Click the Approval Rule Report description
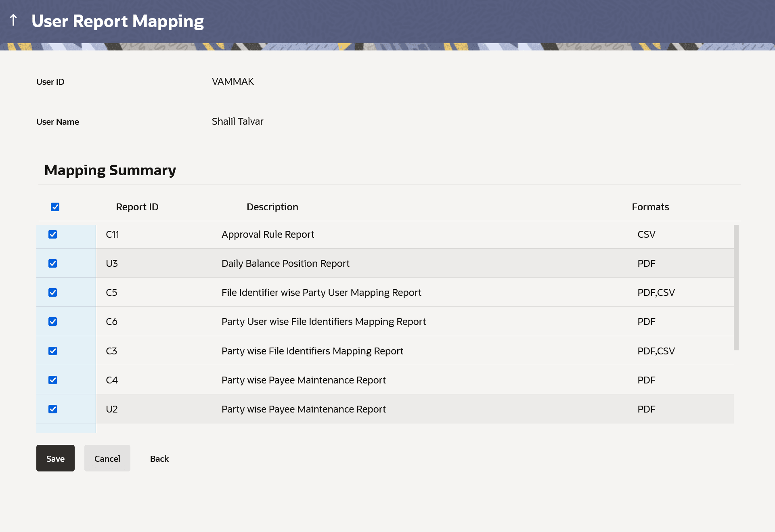Image resolution: width=775 pixels, height=532 pixels. pyautogui.click(x=268, y=235)
